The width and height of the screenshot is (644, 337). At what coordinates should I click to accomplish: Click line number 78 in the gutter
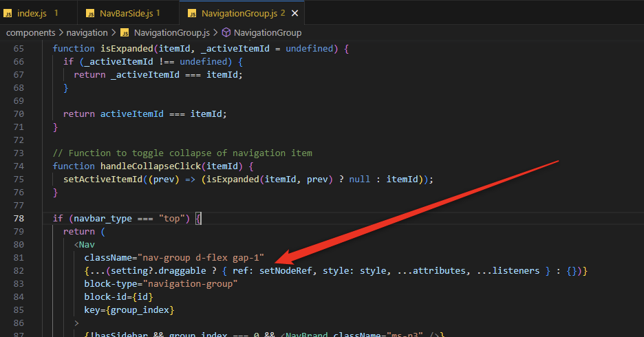point(19,219)
